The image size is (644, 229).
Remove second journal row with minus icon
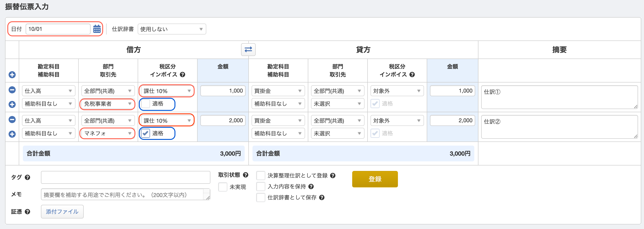coord(12,120)
